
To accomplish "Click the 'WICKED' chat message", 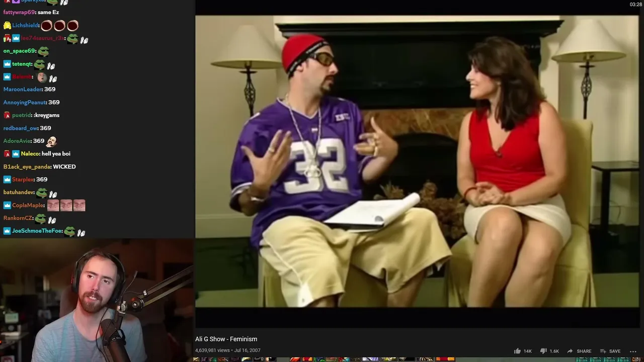I will point(64,166).
